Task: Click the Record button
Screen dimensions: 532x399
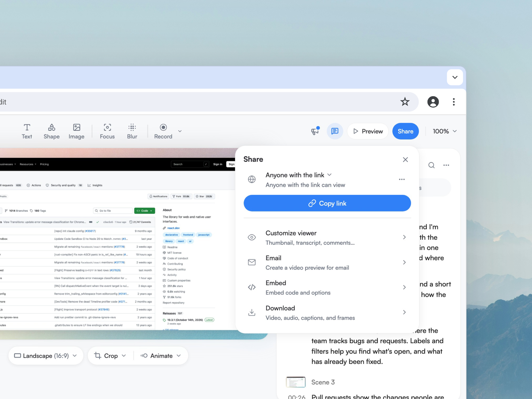Action: click(163, 131)
